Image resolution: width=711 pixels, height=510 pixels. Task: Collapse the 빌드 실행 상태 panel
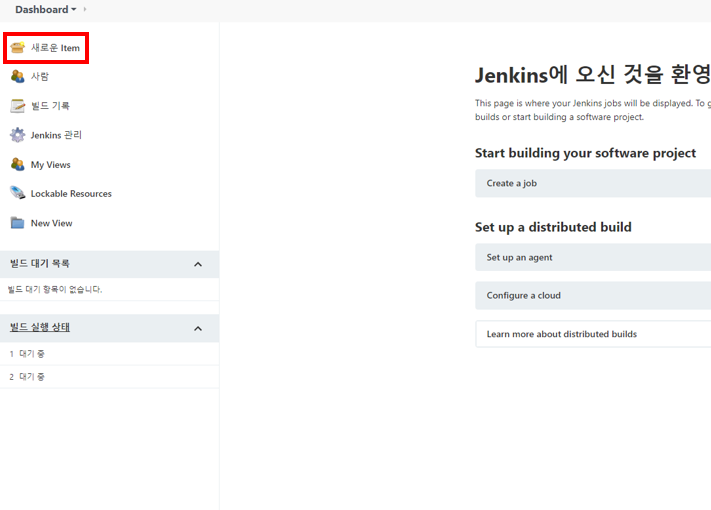click(x=198, y=329)
